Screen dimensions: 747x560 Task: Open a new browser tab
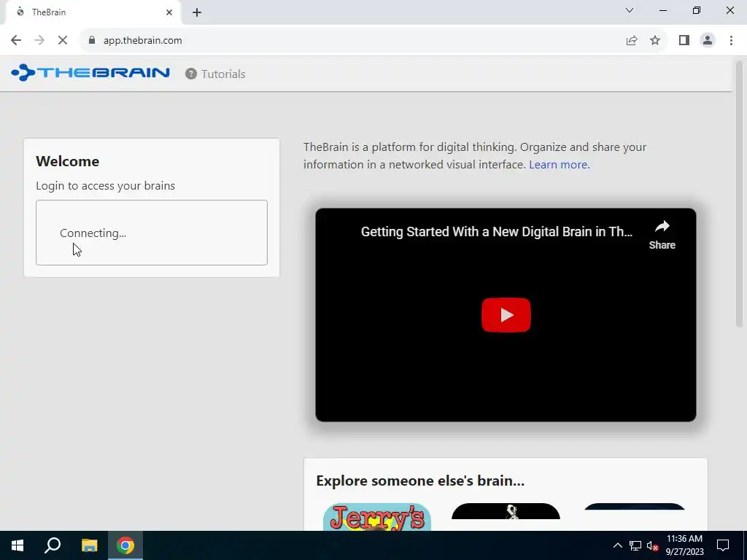point(197,12)
